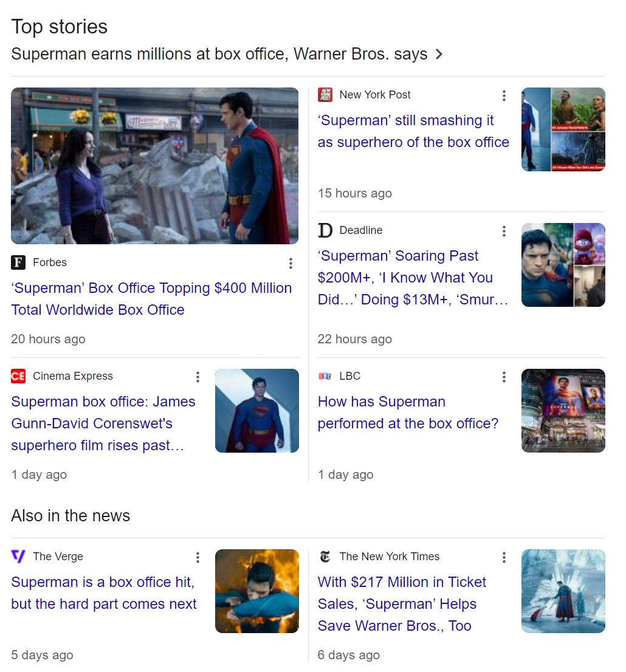Click 'The New York Times' source name
626x672 pixels.
pyautogui.click(x=390, y=557)
